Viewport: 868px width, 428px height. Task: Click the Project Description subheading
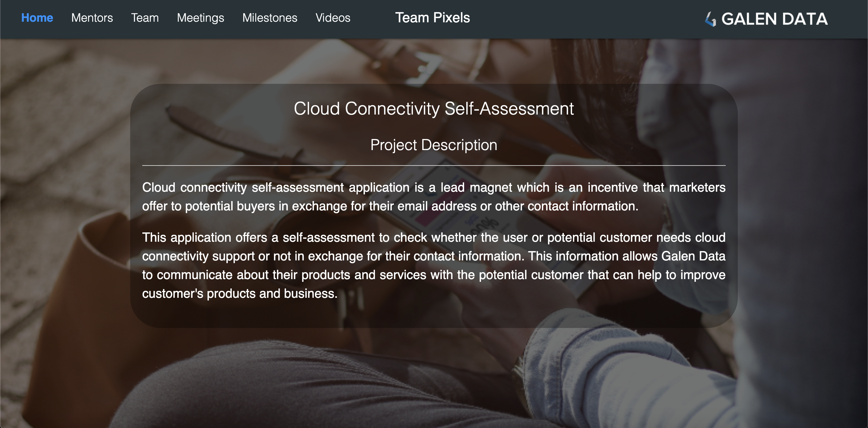434,145
